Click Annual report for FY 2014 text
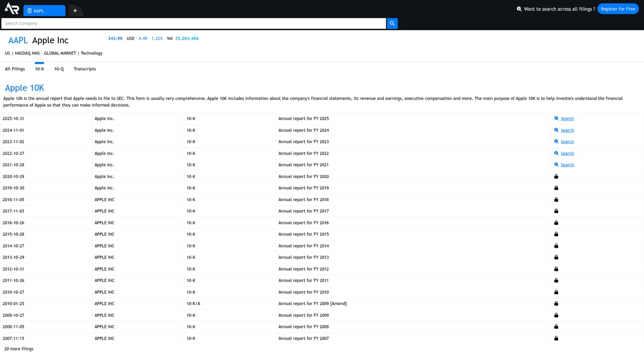The width and height of the screenshot is (644, 362). pyautogui.click(x=303, y=246)
